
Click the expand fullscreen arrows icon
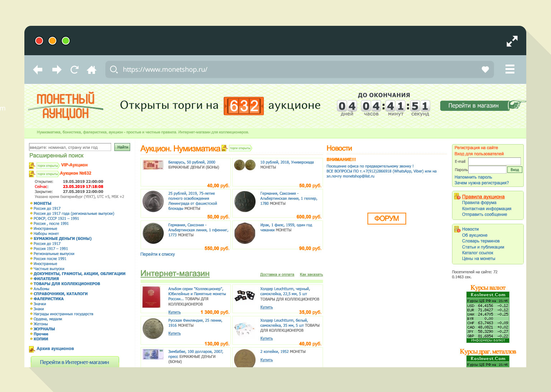click(512, 41)
